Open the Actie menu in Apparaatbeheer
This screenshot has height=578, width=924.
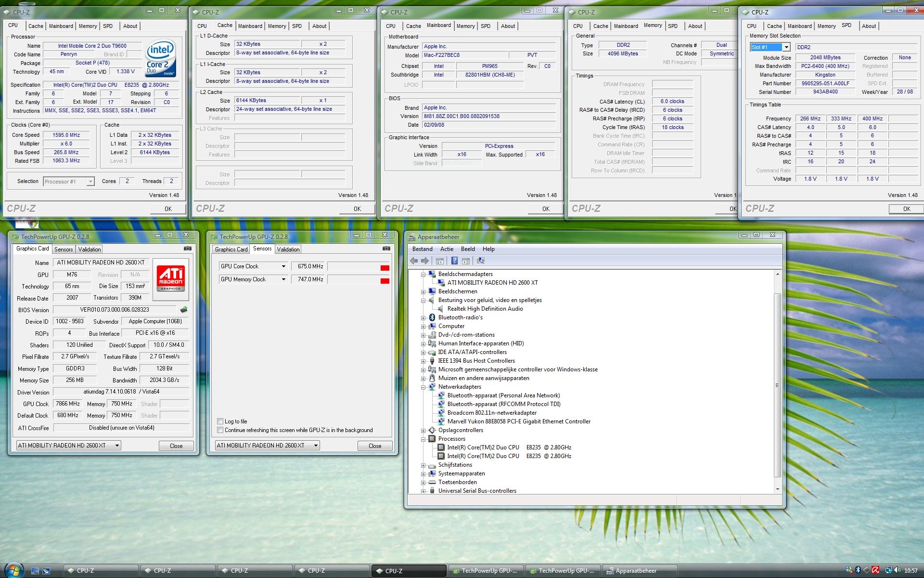tap(446, 249)
